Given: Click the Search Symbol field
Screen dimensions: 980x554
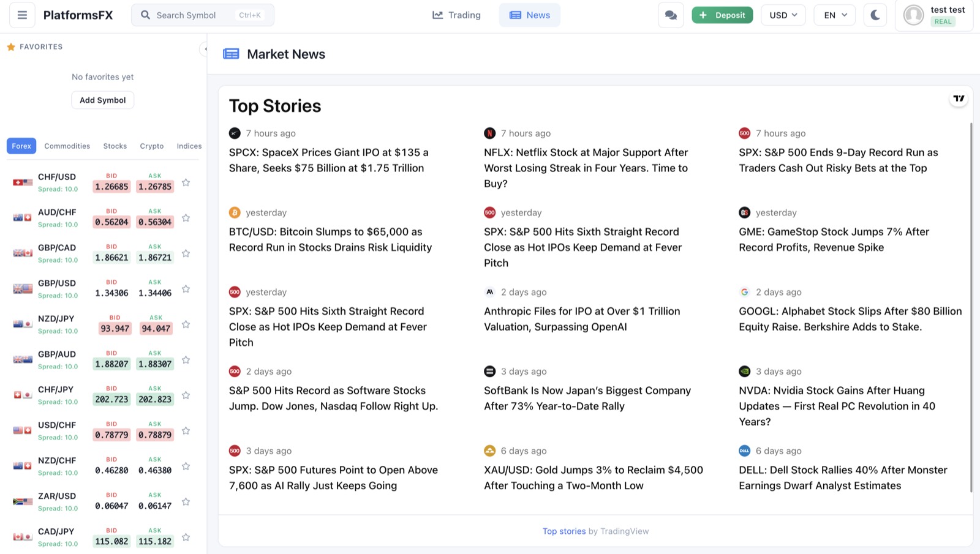Looking at the screenshot, I should pyautogui.click(x=203, y=15).
